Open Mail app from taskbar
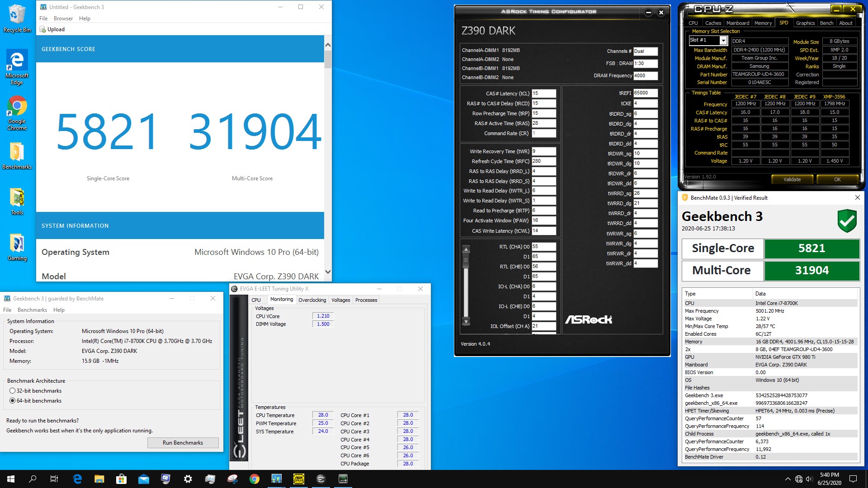This screenshot has height=488, width=868. (x=143, y=479)
